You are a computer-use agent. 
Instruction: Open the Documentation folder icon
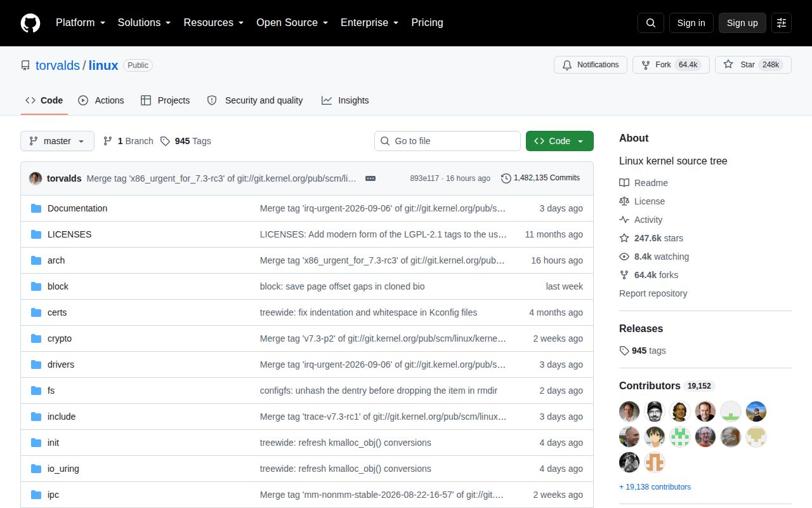click(36, 208)
